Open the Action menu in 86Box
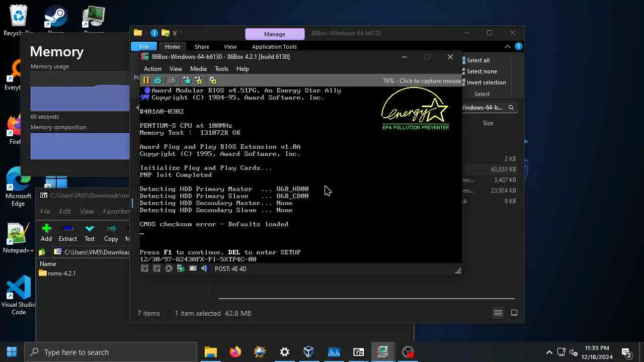 152,69
